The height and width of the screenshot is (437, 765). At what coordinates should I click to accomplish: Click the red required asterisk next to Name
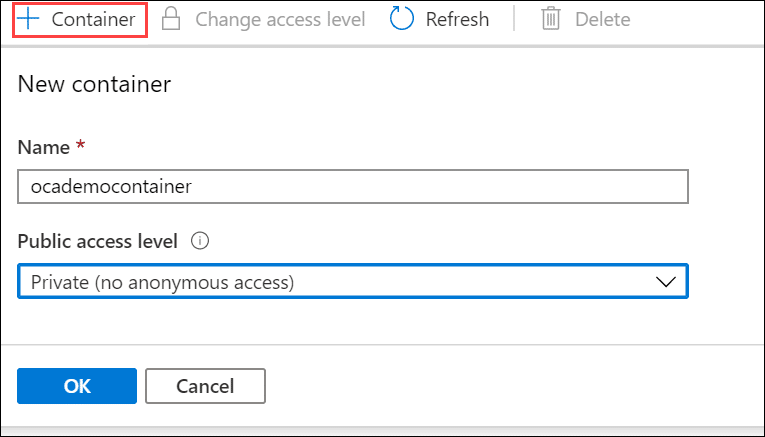click(81, 145)
